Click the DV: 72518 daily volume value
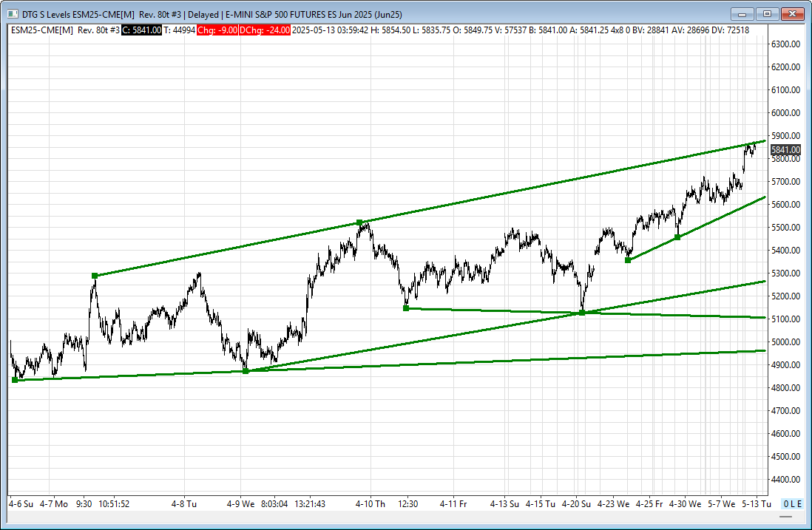 (730, 30)
